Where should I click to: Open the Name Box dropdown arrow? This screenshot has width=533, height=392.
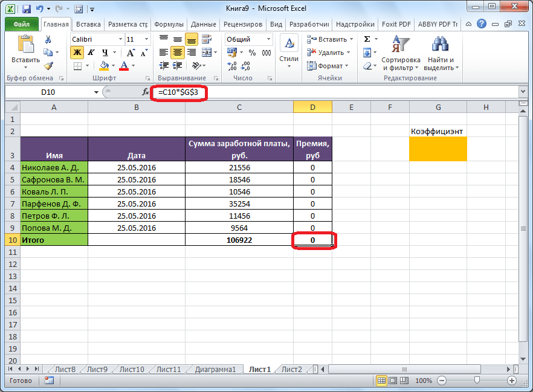pyautogui.click(x=96, y=92)
